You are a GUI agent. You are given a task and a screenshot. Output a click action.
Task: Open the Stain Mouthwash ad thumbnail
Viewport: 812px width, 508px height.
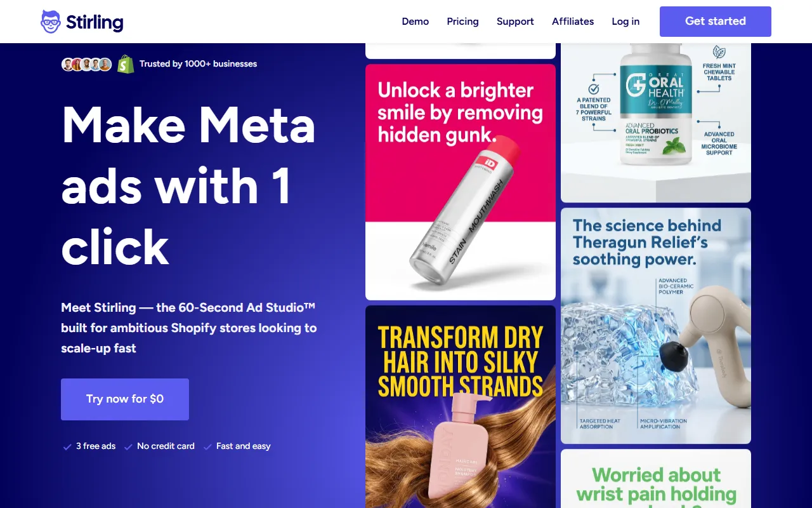tap(461, 182)
